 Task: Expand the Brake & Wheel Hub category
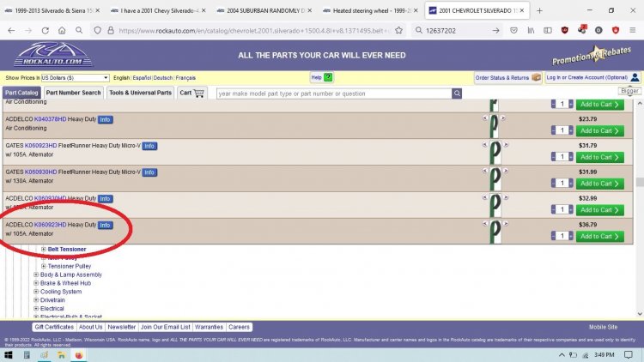36,283
